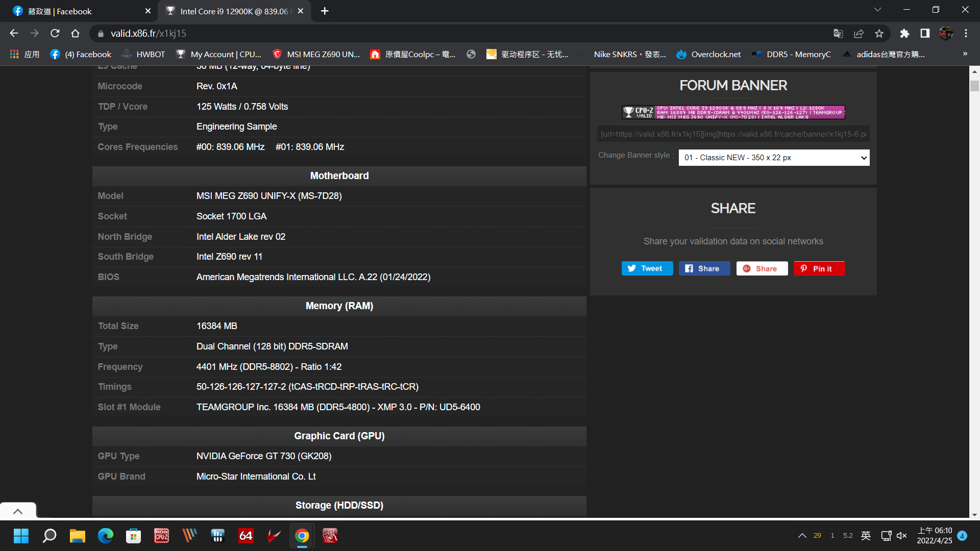Open the AIDA64 taskbar app
The image size is (980, 551).
click(x=246, y=536)
